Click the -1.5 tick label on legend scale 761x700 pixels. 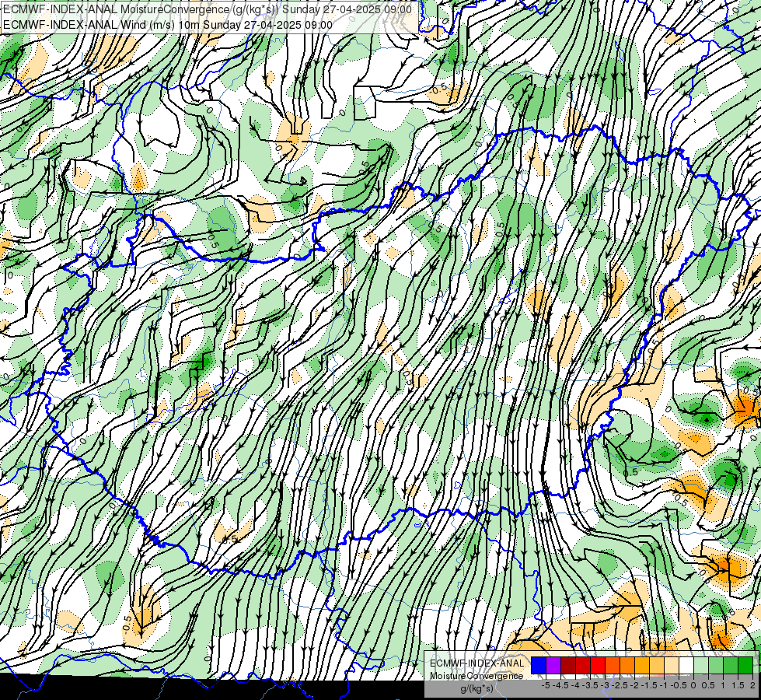649,685
